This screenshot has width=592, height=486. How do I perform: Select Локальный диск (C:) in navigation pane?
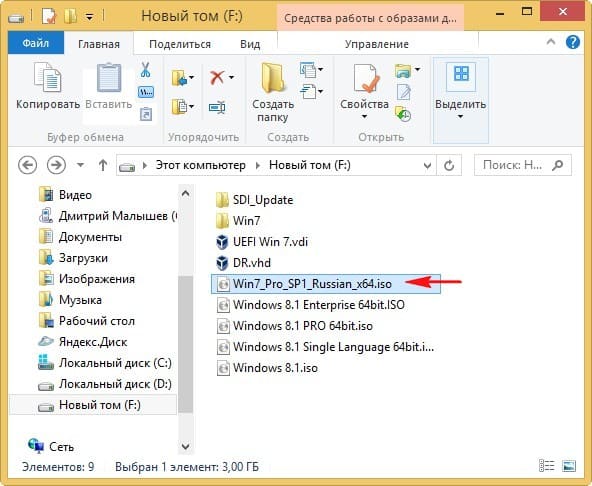(x=115, y=363)
